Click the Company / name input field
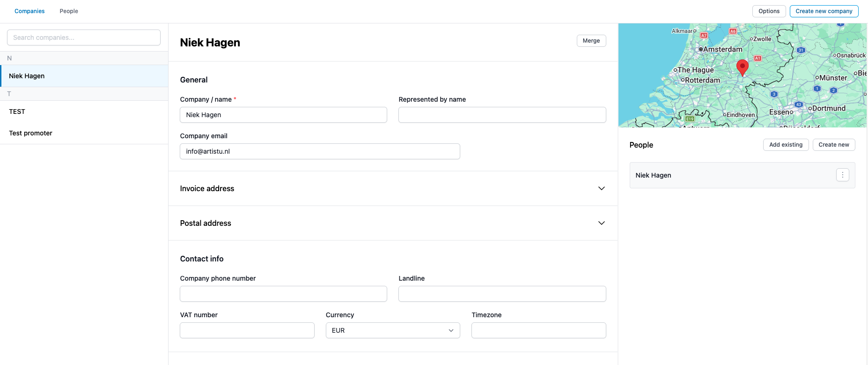Screen dimensions: 868x365 (283, 115)
